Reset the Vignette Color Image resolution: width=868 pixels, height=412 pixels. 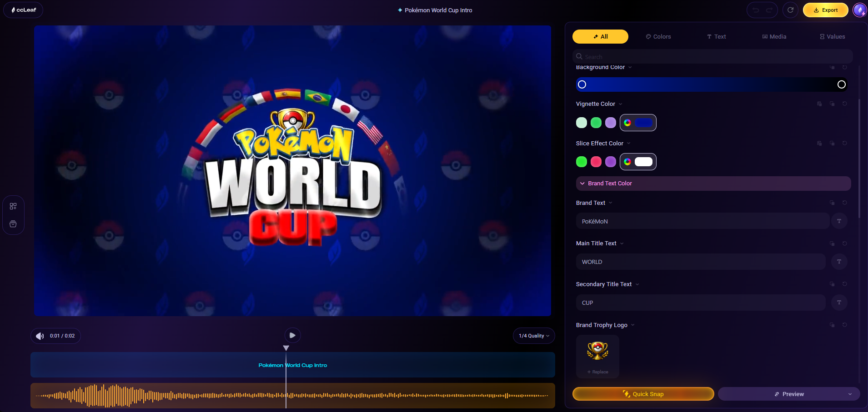[844, 104]
